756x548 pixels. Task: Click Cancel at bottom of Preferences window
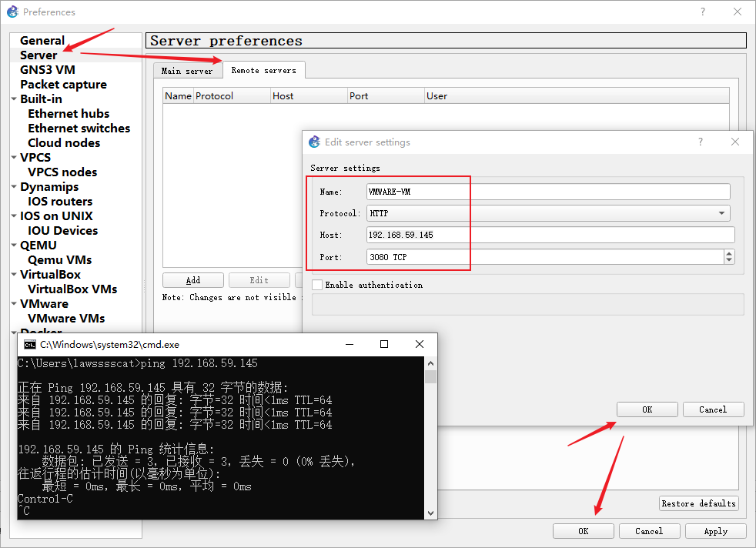[649, 530]
